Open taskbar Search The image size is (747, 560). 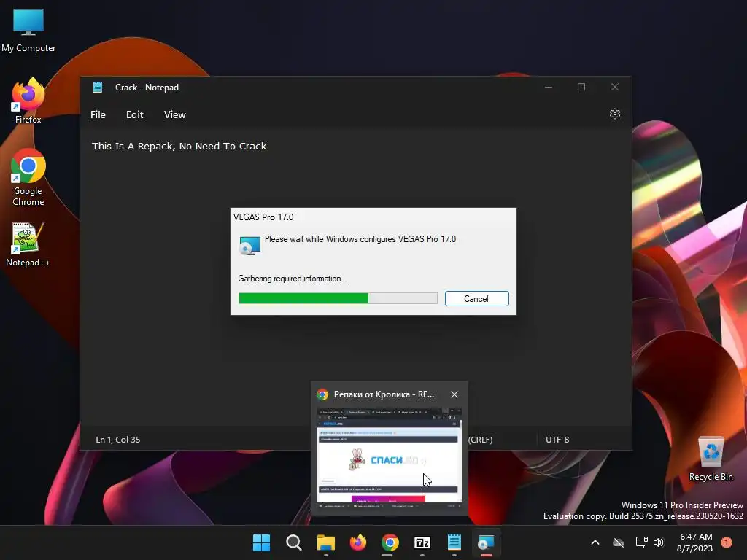(x=293, y=542)
